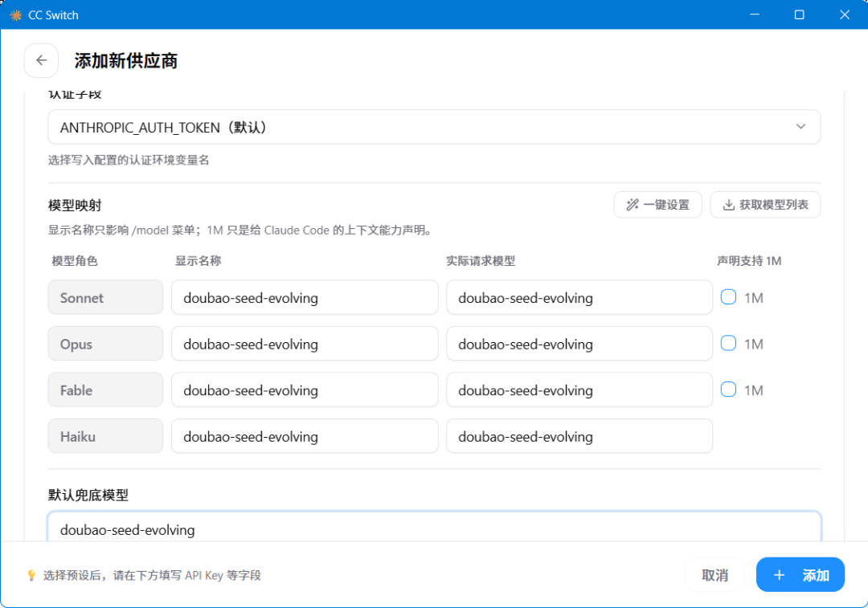This screenshot has width=868, height=608.
Task: Minimize the CC Switch window
Action: point(754,14)
